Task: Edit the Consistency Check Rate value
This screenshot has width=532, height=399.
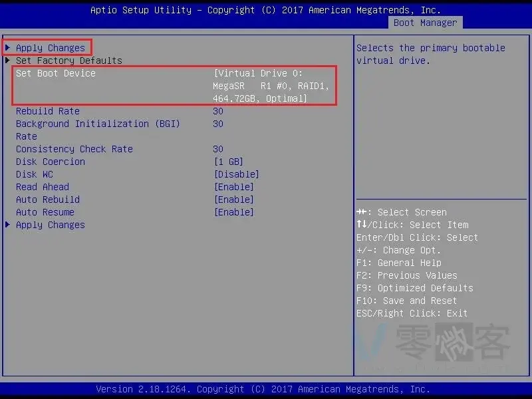Action: click(x=218, y=149)
